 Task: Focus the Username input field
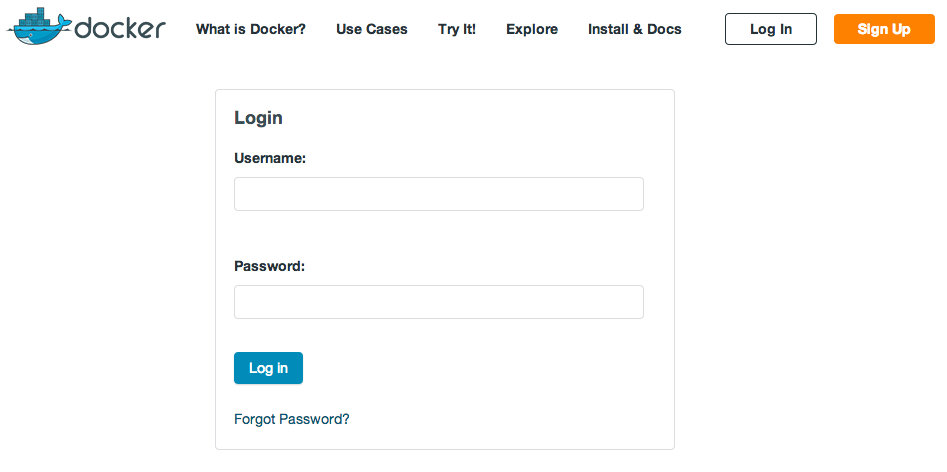[438, 194]
